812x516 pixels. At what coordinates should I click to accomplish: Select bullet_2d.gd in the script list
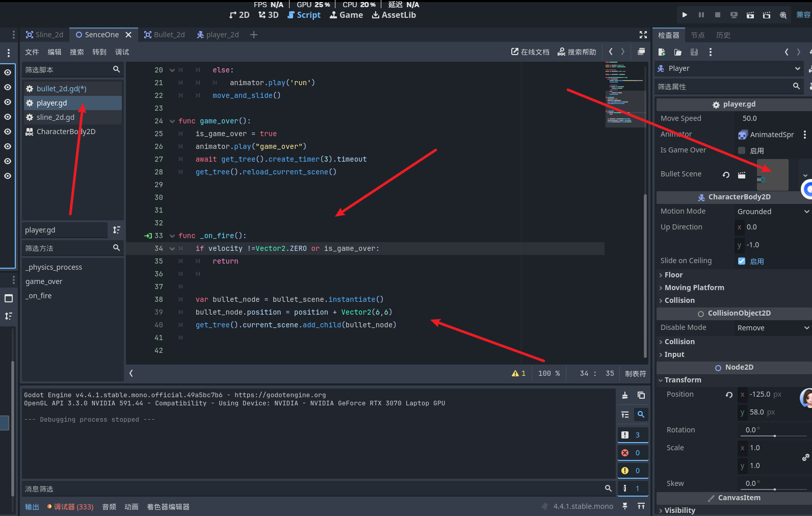[x=61, y=89]
